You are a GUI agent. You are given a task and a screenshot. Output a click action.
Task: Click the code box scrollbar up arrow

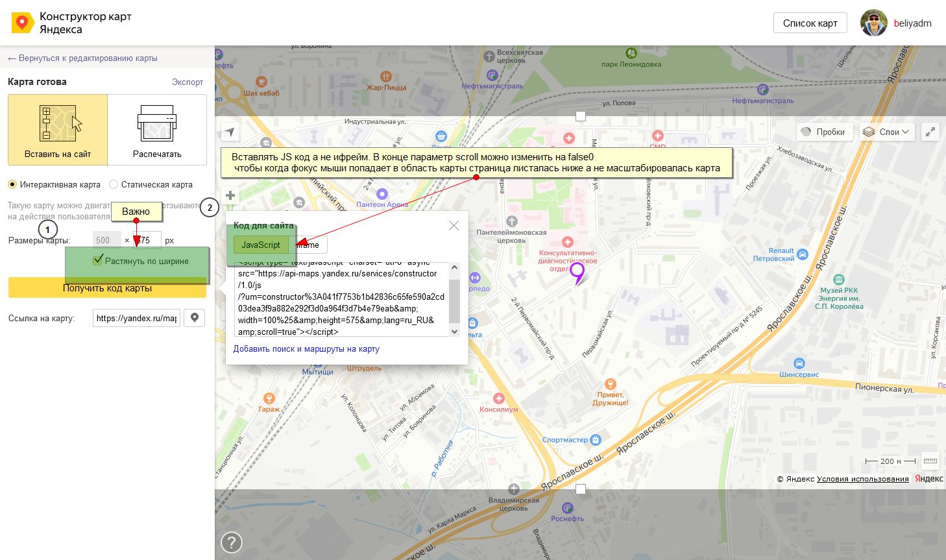point(454,268)
